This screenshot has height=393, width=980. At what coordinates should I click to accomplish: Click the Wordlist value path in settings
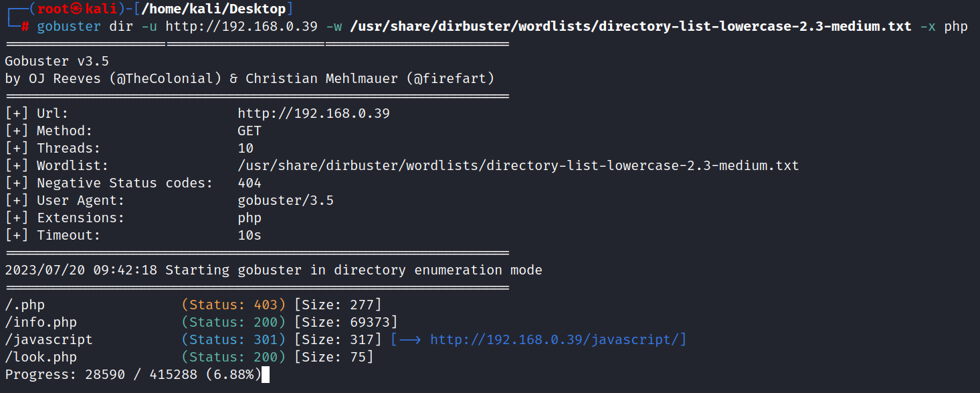(518, 165)
